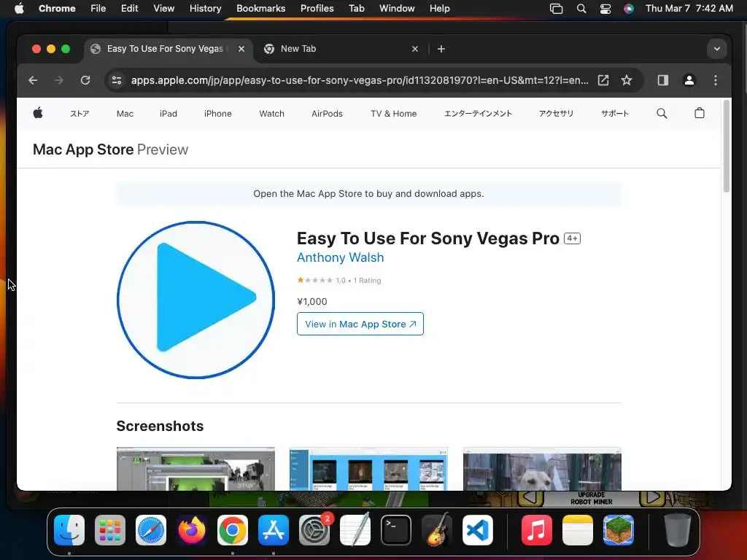Open the Apple menu in menu bar

[x=19, y=9]
